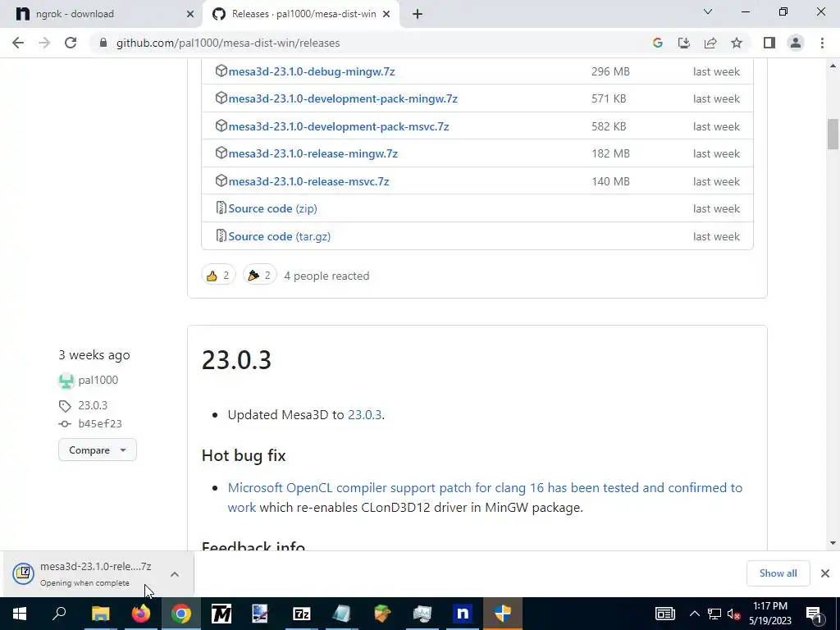This screenshot has width=840, height=630.
Task: Open Microsoft OpenCL compiler support patch link
Action: (485, 497)
